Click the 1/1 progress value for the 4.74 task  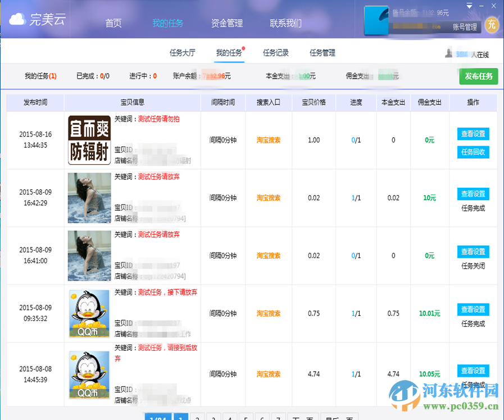(356, 373)
